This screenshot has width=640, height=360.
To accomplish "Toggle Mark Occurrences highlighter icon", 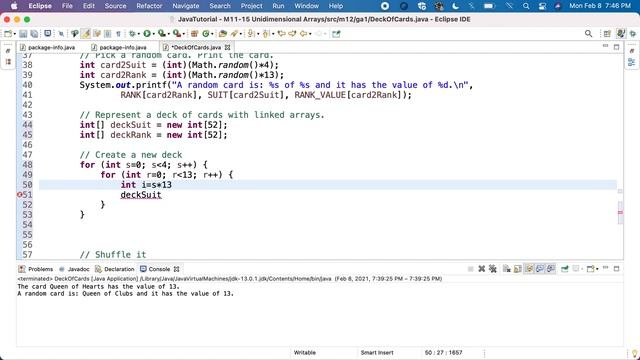I will click(86, 34).
